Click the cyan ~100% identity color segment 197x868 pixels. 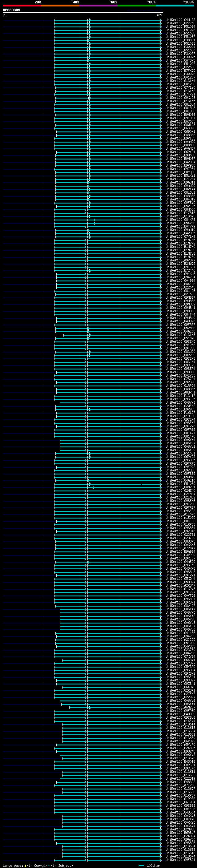175,6
